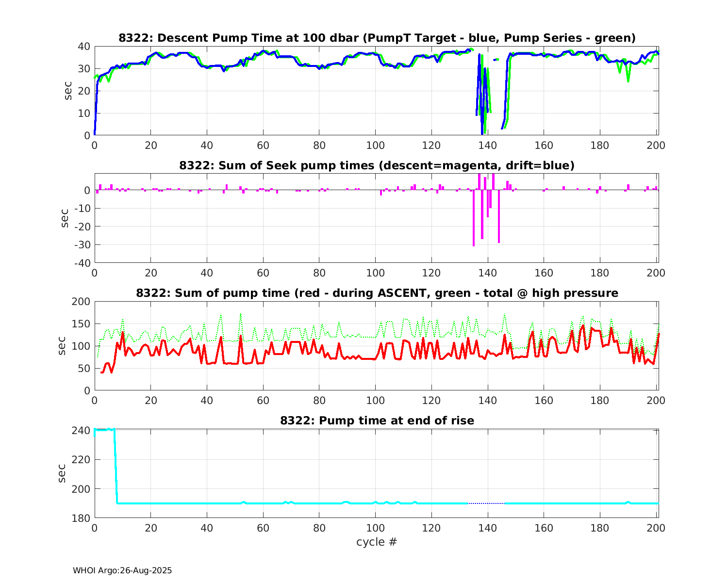Click the cyan line's steep drop near cycle 8

click(116, 466)
